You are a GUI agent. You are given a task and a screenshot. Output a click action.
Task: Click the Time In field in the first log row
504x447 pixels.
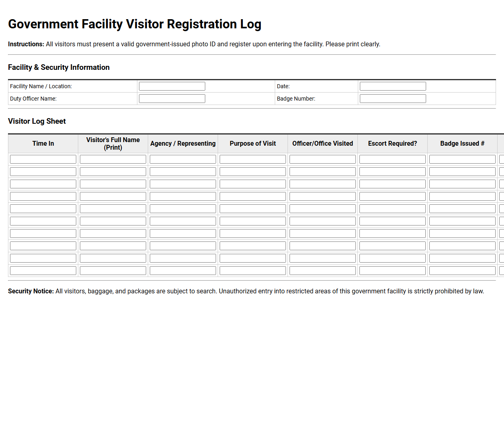pos(43,159)
